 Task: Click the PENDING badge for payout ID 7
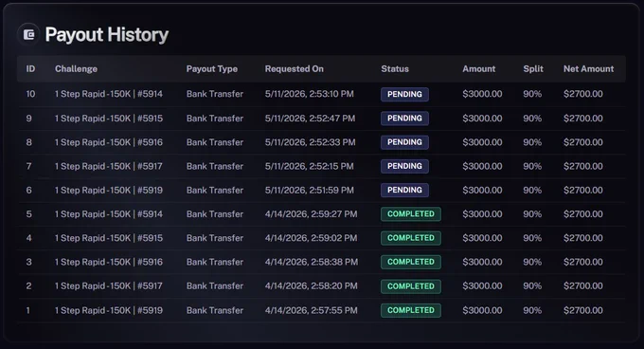[404, 166]
